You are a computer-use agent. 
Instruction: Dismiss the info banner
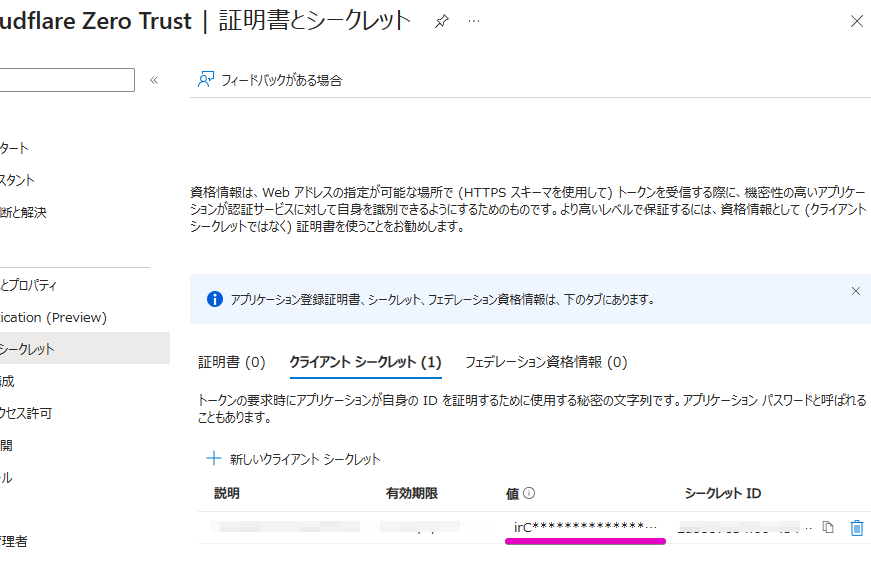pos(855,291)
